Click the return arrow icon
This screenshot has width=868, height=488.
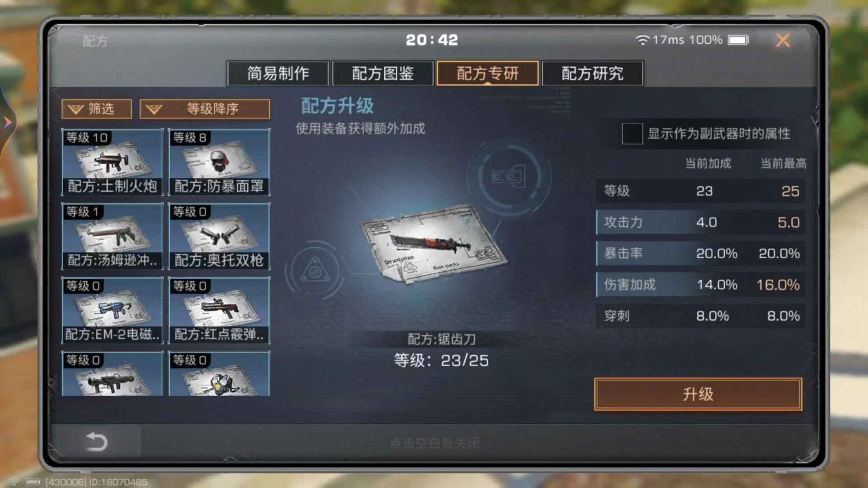(x=96, y=441)
